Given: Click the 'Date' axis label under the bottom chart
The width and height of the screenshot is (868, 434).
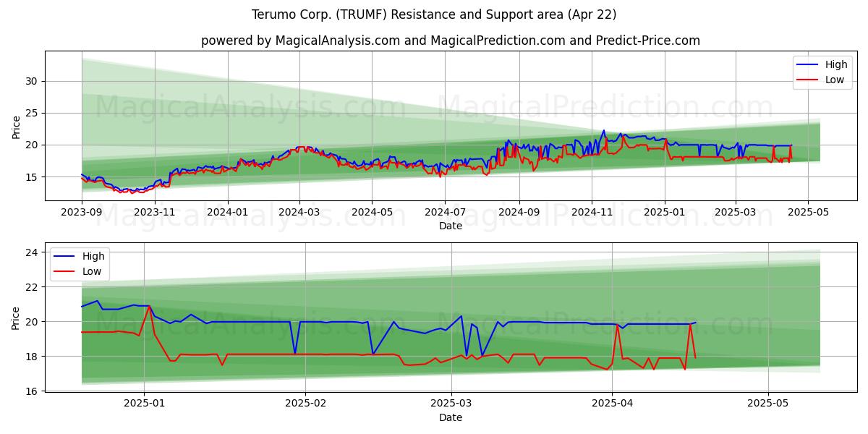Looking at the screenshot, I should [450, 417].
